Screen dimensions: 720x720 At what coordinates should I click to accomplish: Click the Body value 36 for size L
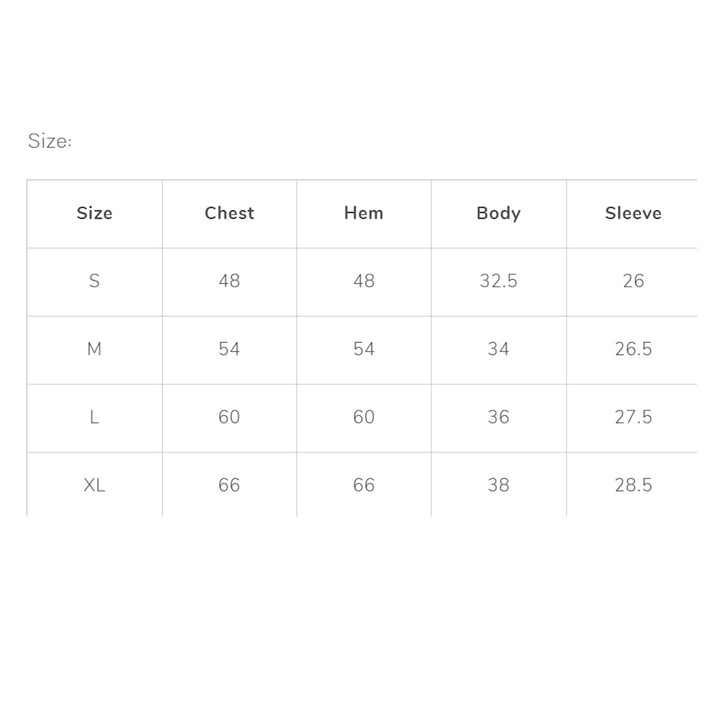(498, 417)
